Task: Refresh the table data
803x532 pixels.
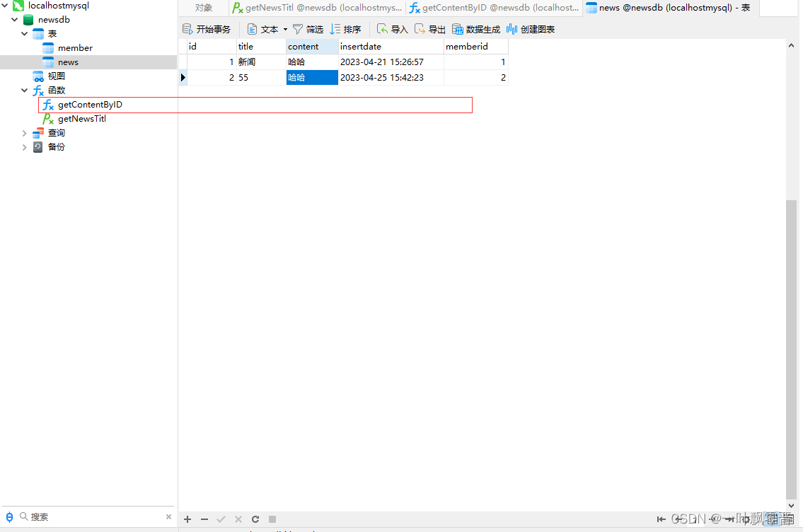Action: pyautogui.click(x=255, y=519)
